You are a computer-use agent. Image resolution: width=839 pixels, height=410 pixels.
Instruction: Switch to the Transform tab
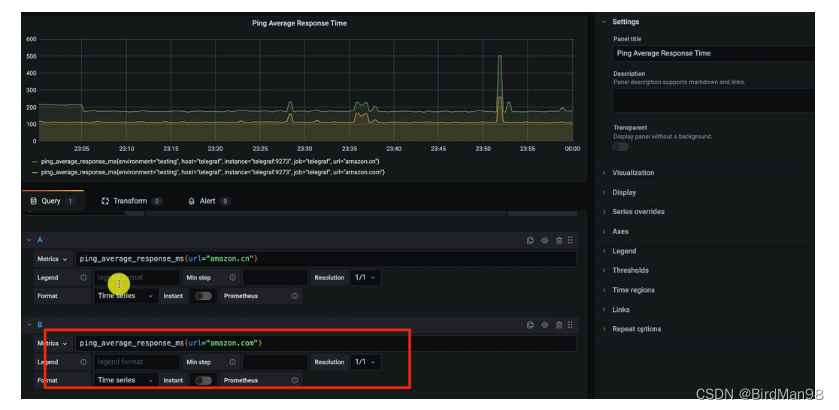click(x=132, y=201)
